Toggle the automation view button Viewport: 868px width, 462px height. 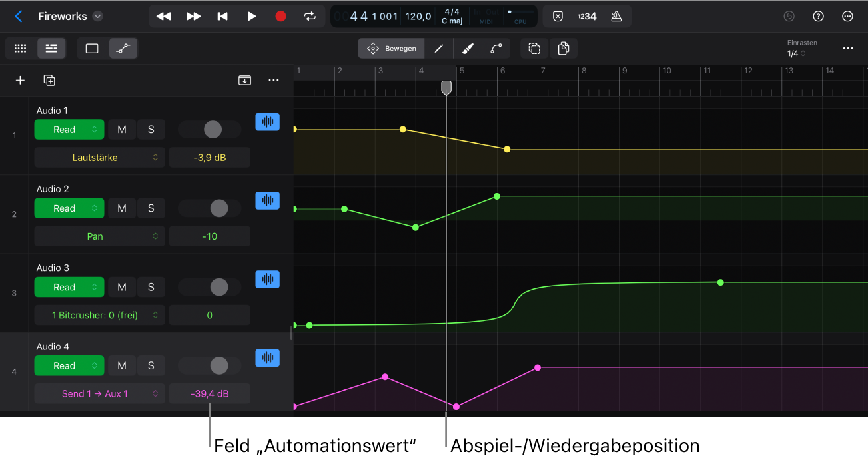point(123,49)
